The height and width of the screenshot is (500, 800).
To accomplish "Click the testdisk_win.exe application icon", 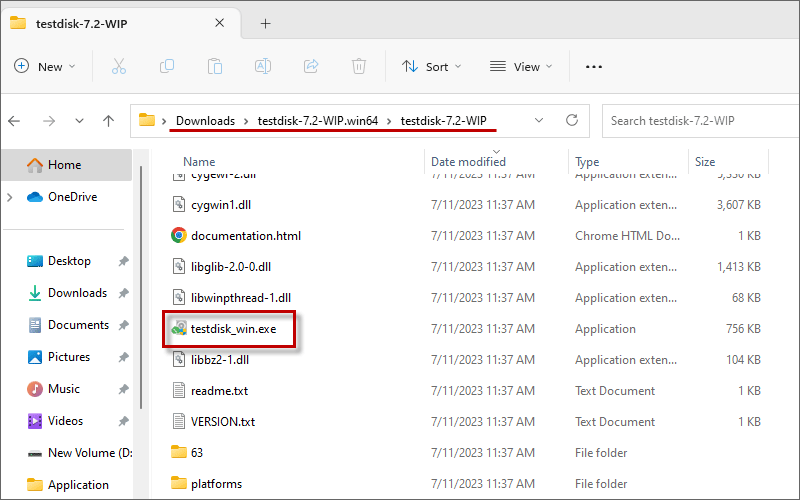I will pos(179,329).
